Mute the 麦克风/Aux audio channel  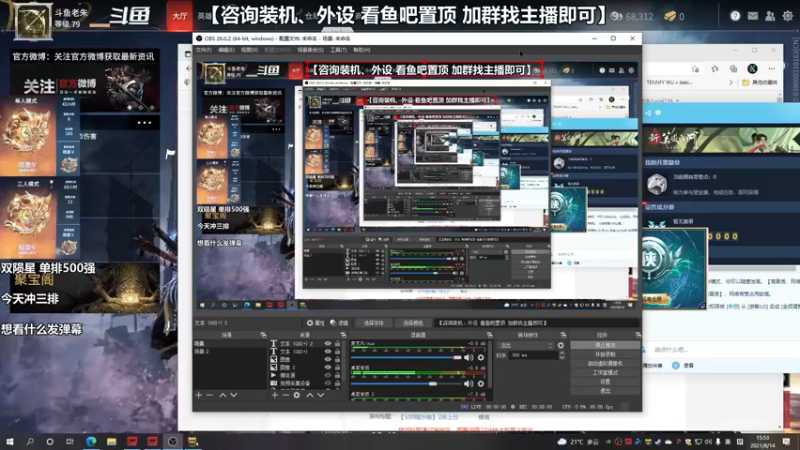click(x=468, y=358)
